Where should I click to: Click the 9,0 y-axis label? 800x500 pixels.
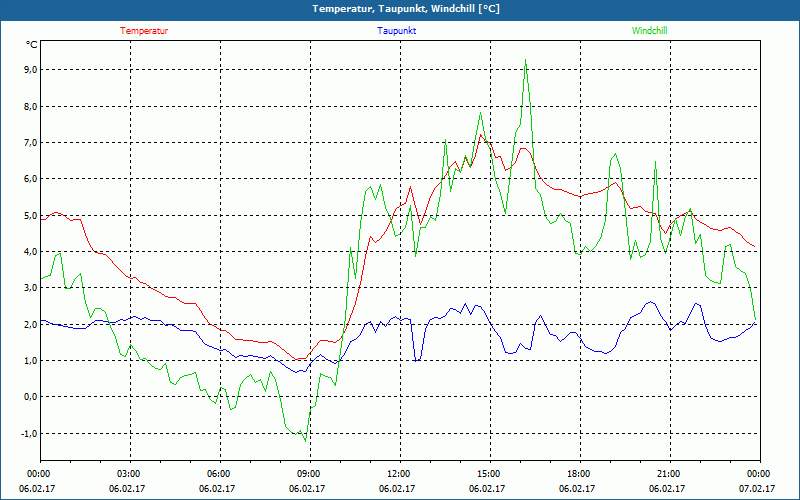[x=31, y=70]
